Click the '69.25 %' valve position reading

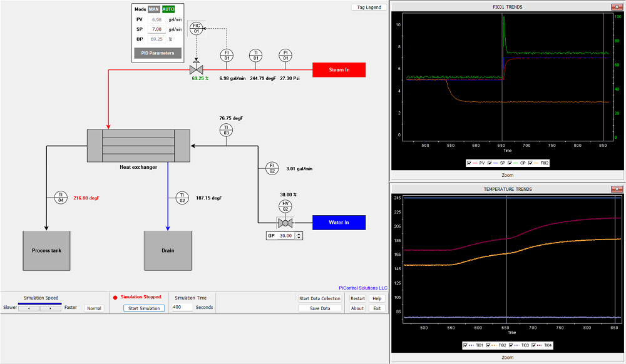200,78
